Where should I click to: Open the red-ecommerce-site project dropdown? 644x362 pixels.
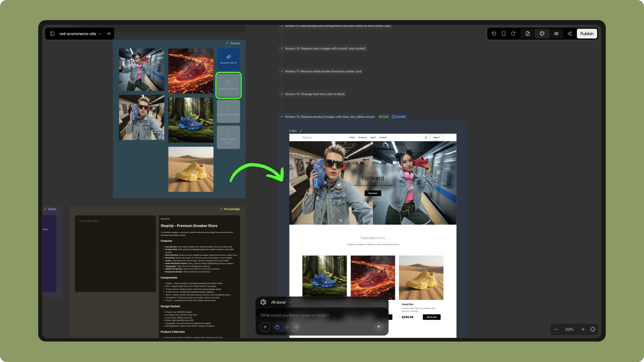click(x=80, y=34)
